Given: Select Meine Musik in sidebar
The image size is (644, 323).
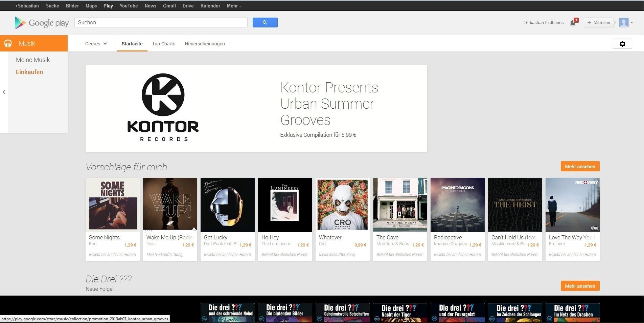Looking at the screenshot, I should point(33,60).
